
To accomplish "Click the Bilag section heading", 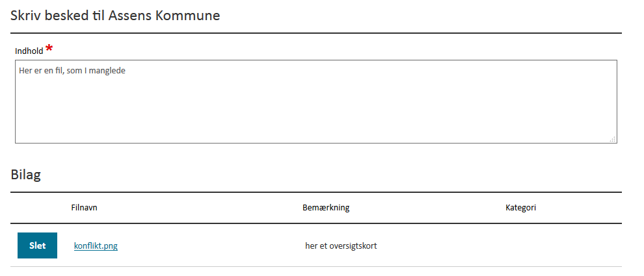I will click(x=26, y=175).
